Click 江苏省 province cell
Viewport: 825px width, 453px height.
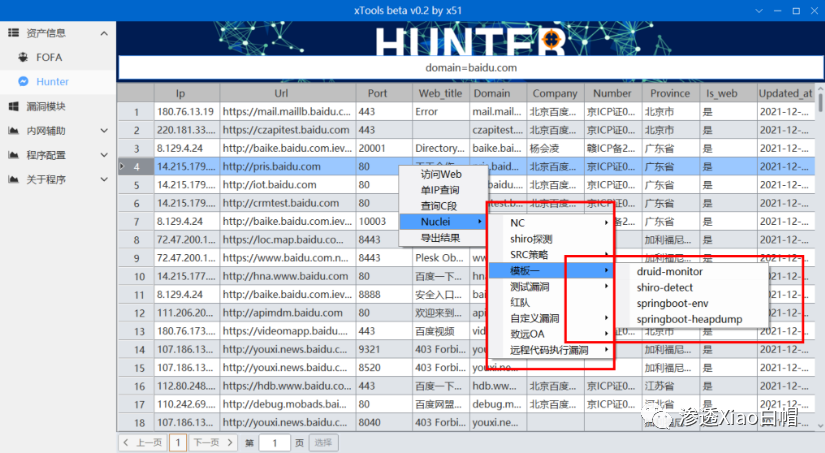click(670, 386)
